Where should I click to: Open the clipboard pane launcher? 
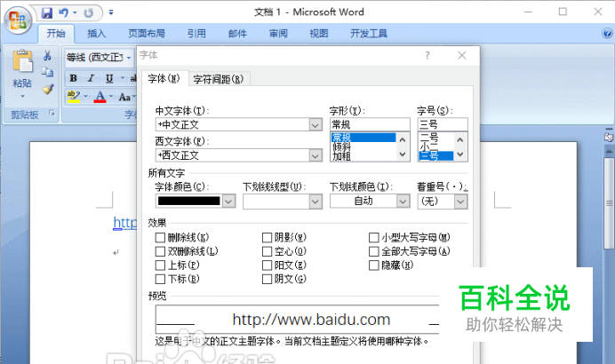(x=52, y=114)
